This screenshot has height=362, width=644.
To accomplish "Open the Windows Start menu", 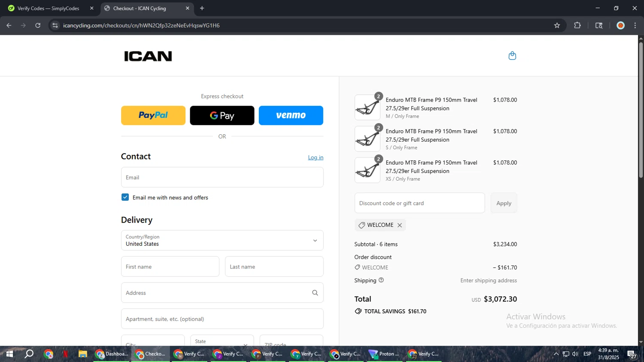I will pos(9,354).
